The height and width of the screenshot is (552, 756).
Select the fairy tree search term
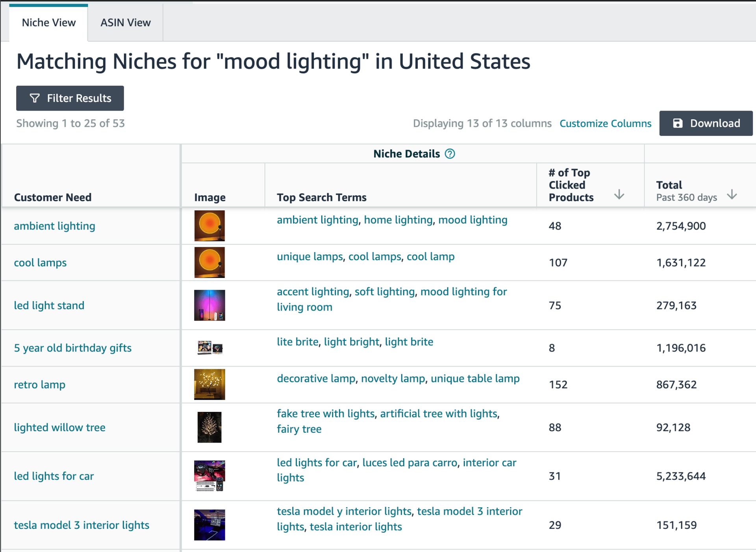pos(299,429)
